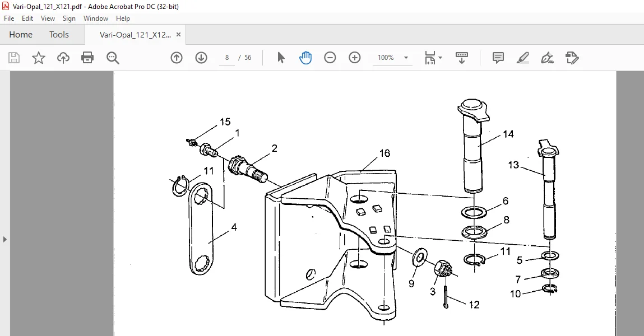The image size is (644, 336).
Task: Open the Fill and Sign pen tool
Action: click(548, 58)
